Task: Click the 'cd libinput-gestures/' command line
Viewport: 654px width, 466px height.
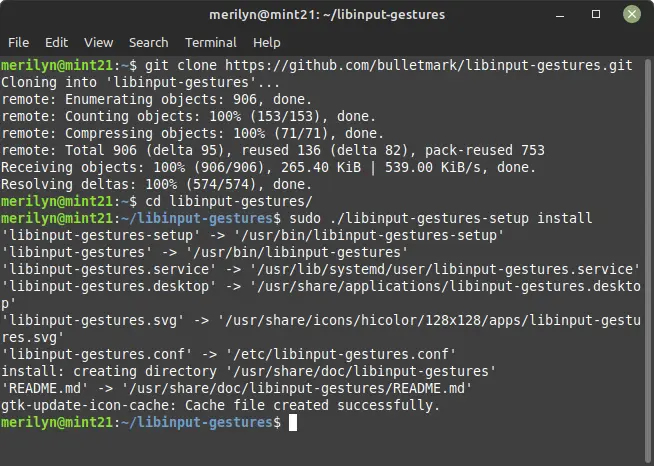Action: [x=229, y=202]
